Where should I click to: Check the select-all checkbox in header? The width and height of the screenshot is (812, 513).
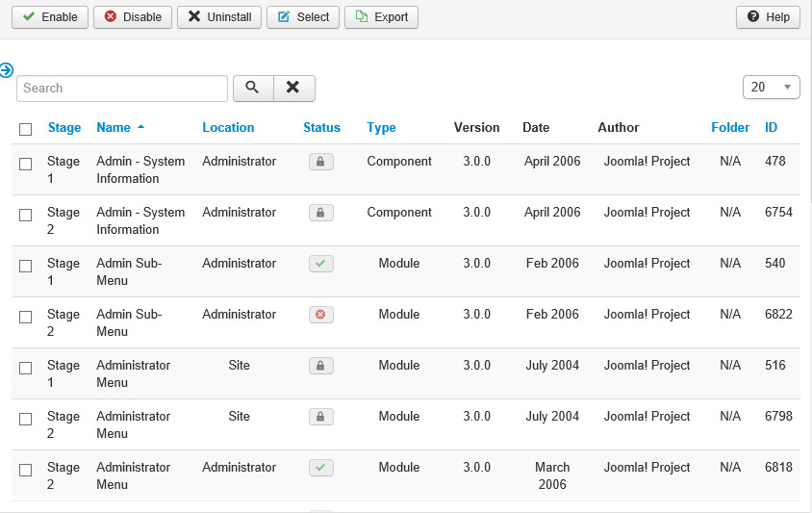(26, 129)
